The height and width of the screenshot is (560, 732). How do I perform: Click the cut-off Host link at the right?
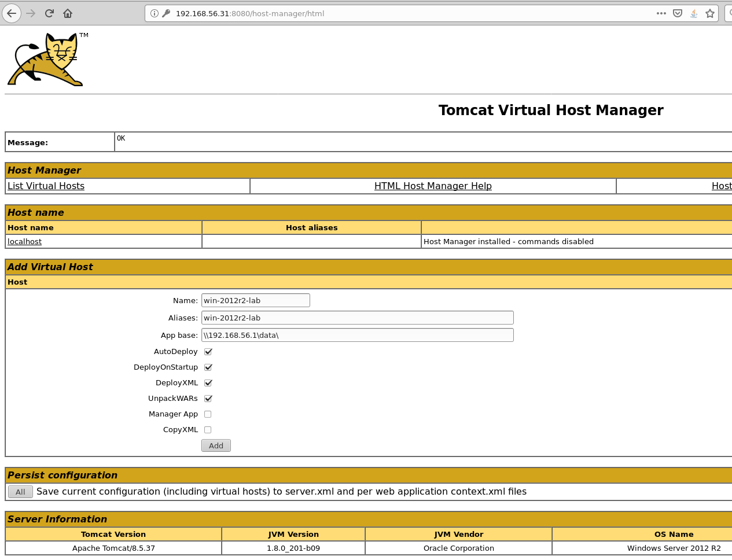point(722,186)
